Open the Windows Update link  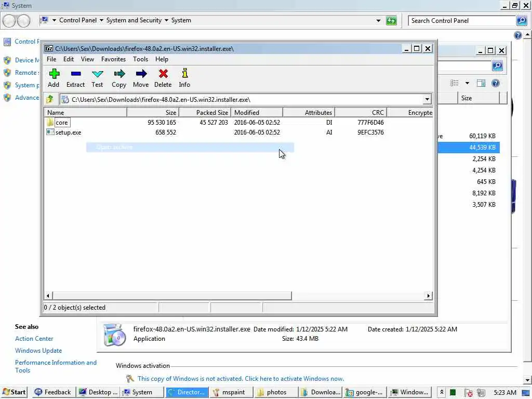[x=38, y=351]
